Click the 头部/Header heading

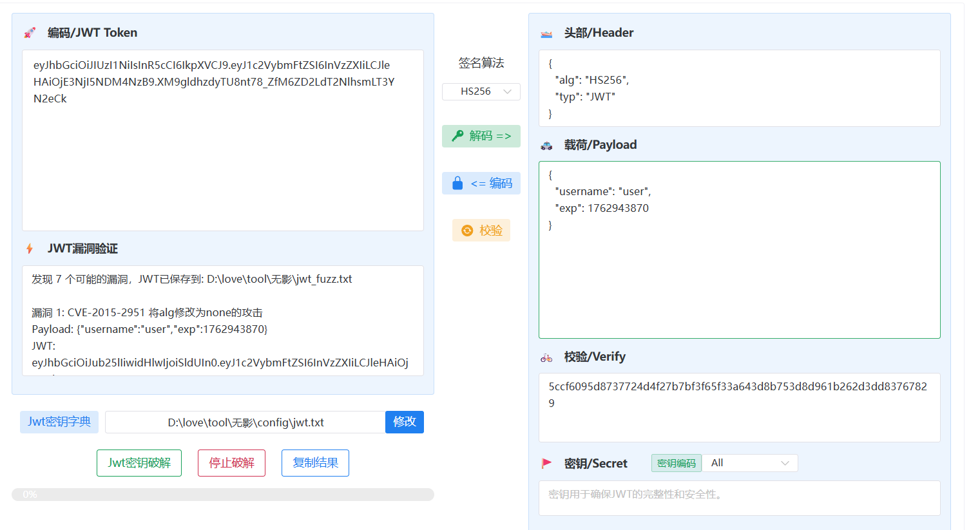coord(599,33)
